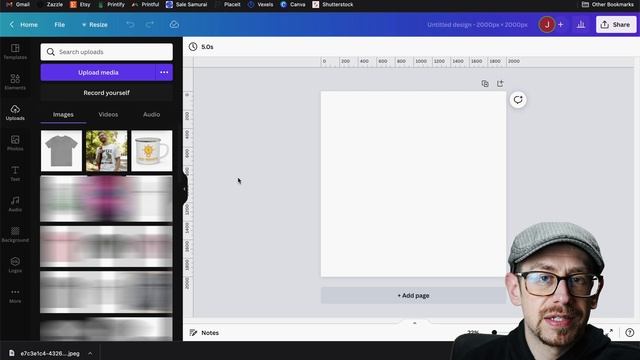Click the Undo arrow icon
The height and width of the screenshot is (360, 640).
[130, 24]
